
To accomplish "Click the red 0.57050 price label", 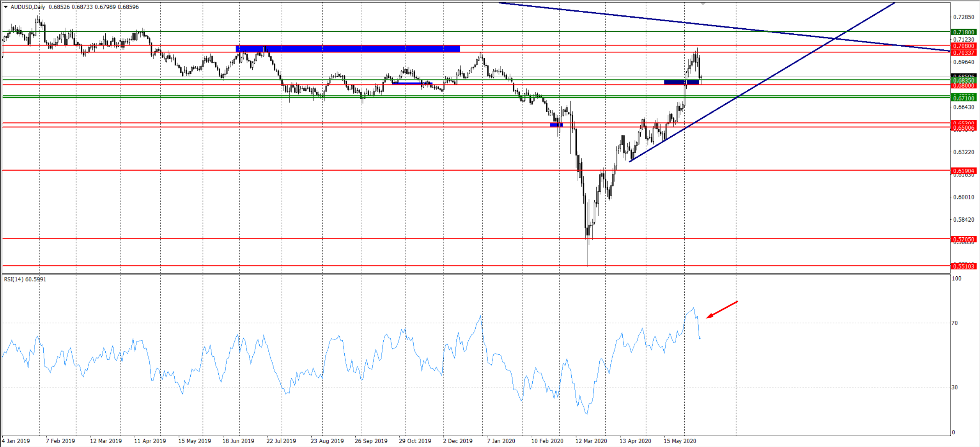I will click(964, 239).
